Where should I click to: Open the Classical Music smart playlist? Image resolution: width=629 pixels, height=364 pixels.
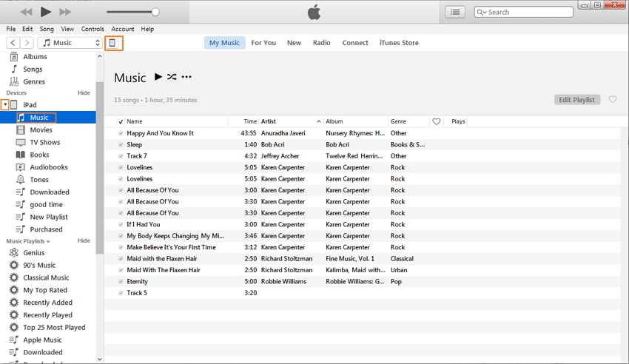[46, 277]
